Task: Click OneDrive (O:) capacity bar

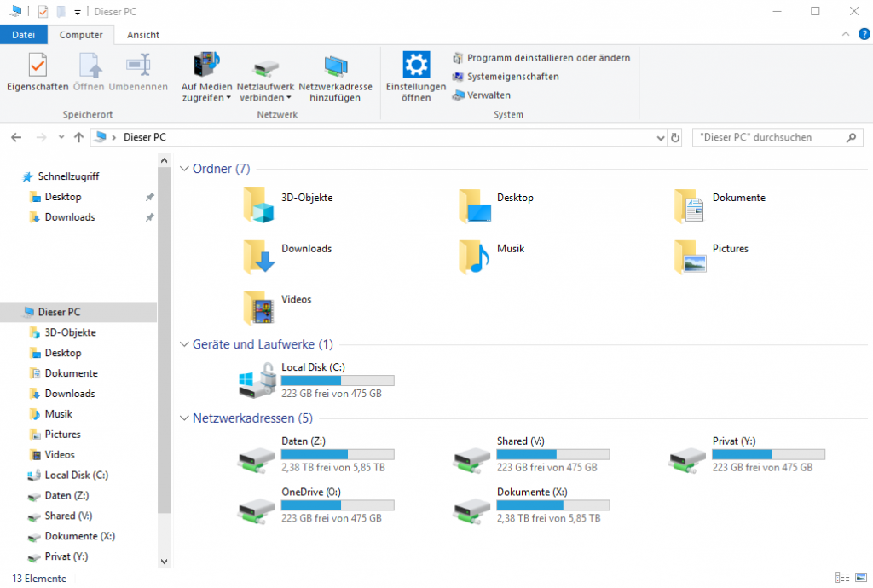Action: pos(338,505)
